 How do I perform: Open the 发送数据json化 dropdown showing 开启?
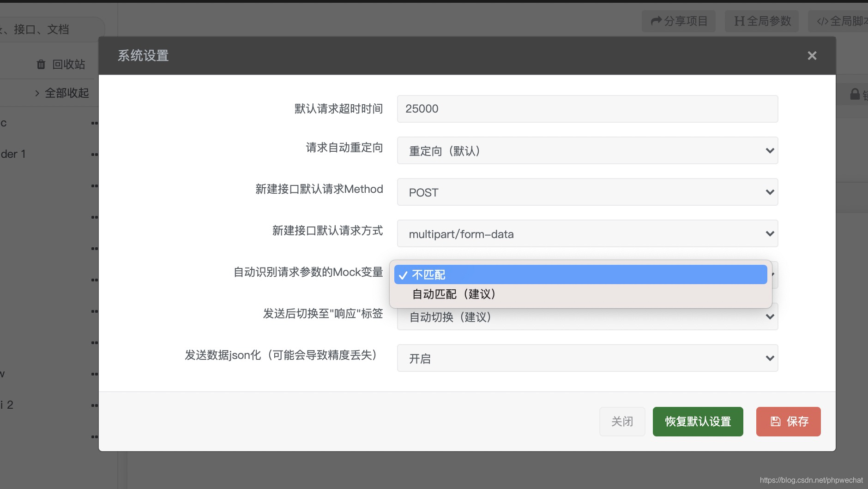click(x=586, y=358)
